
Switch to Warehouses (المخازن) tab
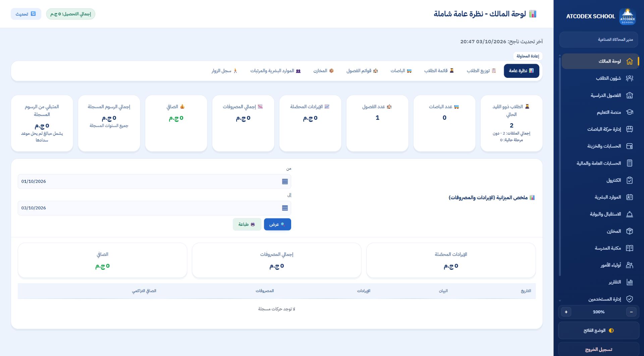[x=324, y=71]
